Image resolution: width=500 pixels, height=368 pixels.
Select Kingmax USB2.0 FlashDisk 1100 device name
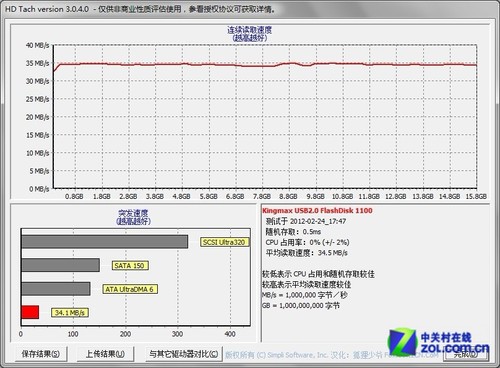tap(317, 210)
